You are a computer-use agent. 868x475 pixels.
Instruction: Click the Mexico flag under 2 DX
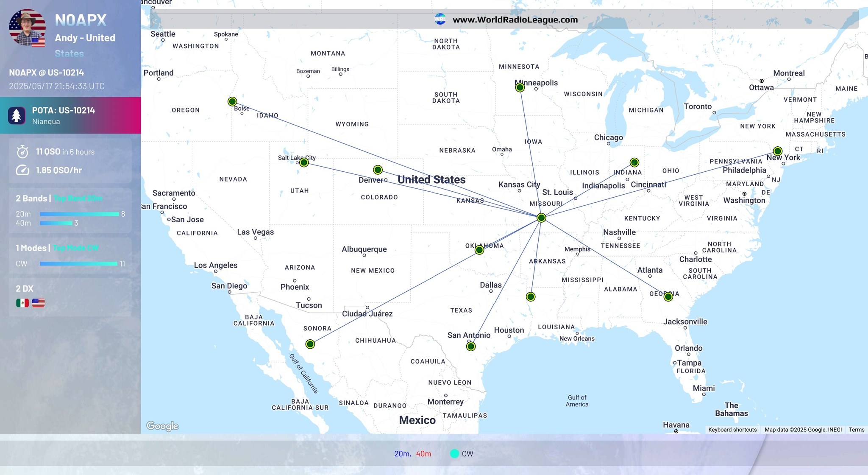22,303
